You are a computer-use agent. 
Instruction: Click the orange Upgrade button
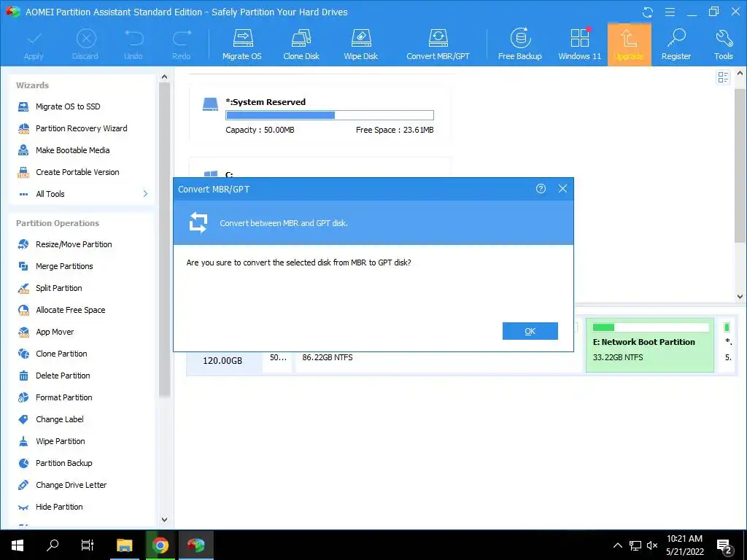629,44
